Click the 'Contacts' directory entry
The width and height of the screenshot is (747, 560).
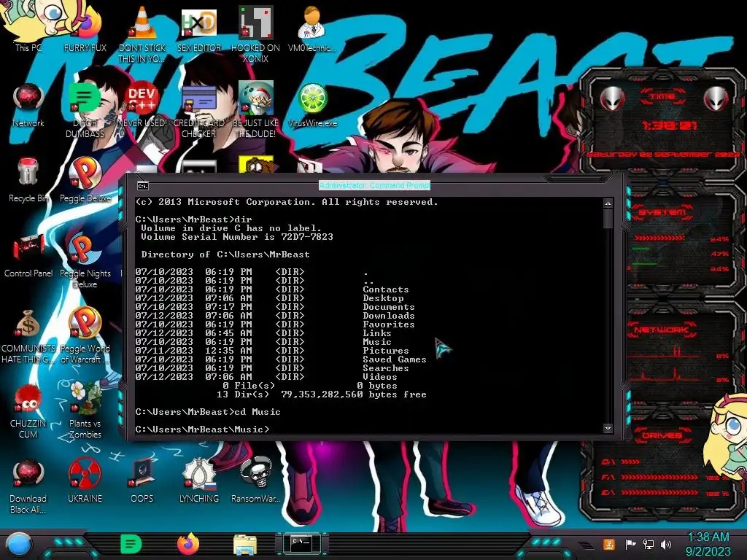[386, 289]
